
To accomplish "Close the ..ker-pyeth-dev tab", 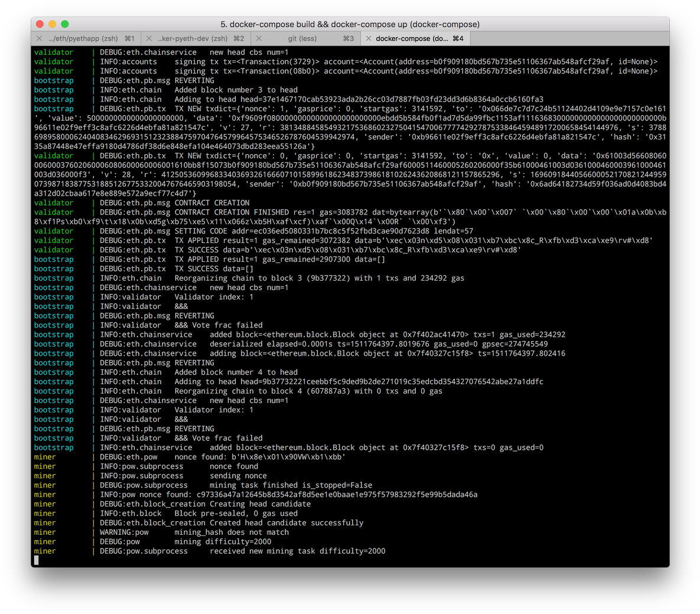I will coord(149,38).
